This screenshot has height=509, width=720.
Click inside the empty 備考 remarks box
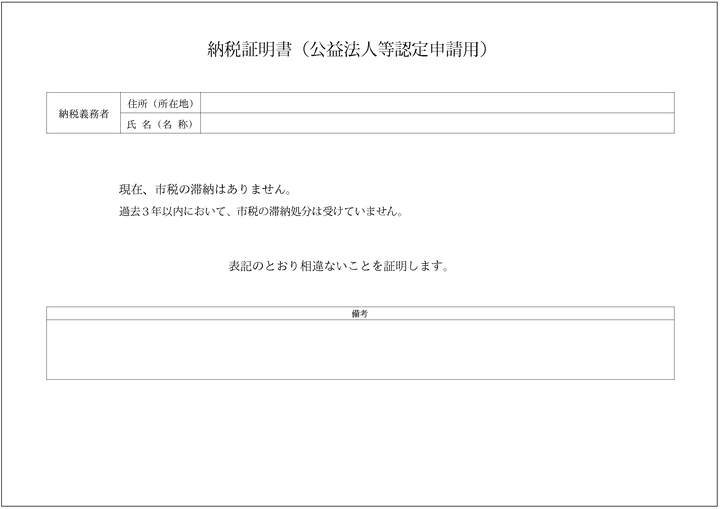[360, 350]
